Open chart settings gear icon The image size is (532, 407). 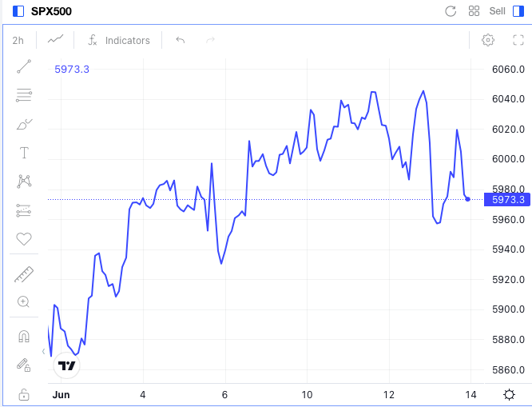click(488, 40)
